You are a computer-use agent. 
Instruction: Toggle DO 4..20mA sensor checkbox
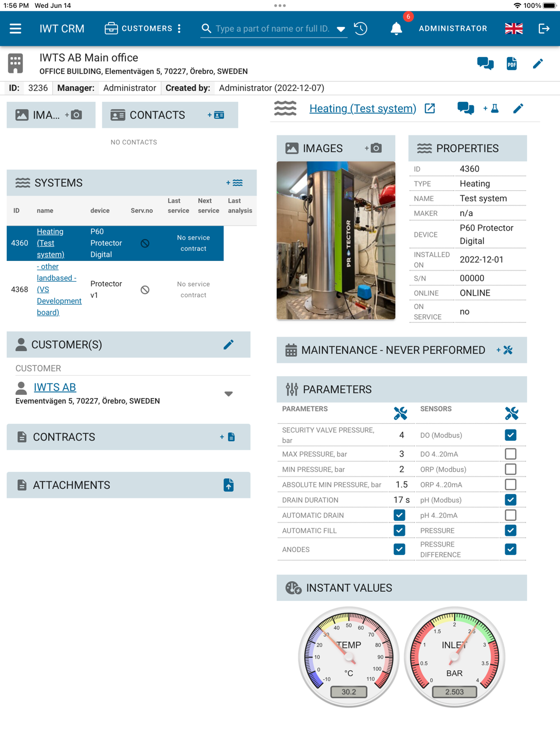point(511,454)
